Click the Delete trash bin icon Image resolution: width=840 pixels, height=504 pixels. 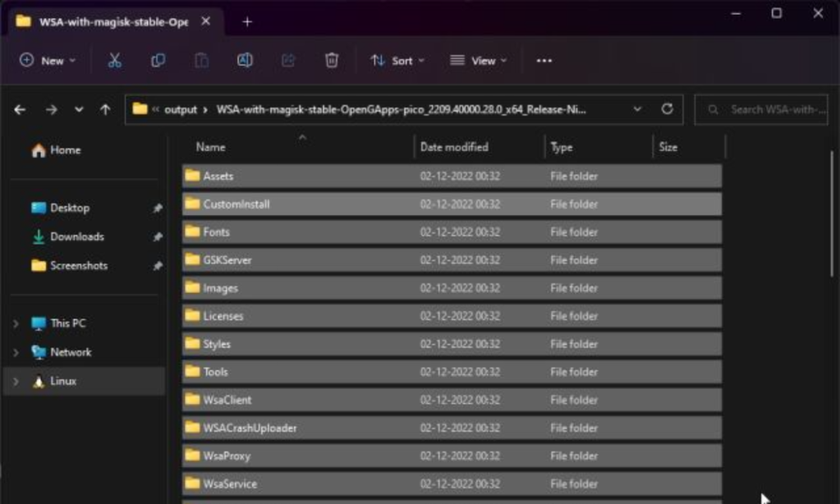[332, 61]
